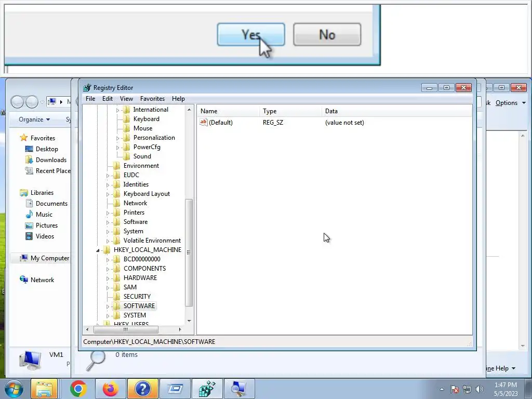
Task: Collapse the HKEY_LOCAL_MACHINE hive
Action: 98,250
